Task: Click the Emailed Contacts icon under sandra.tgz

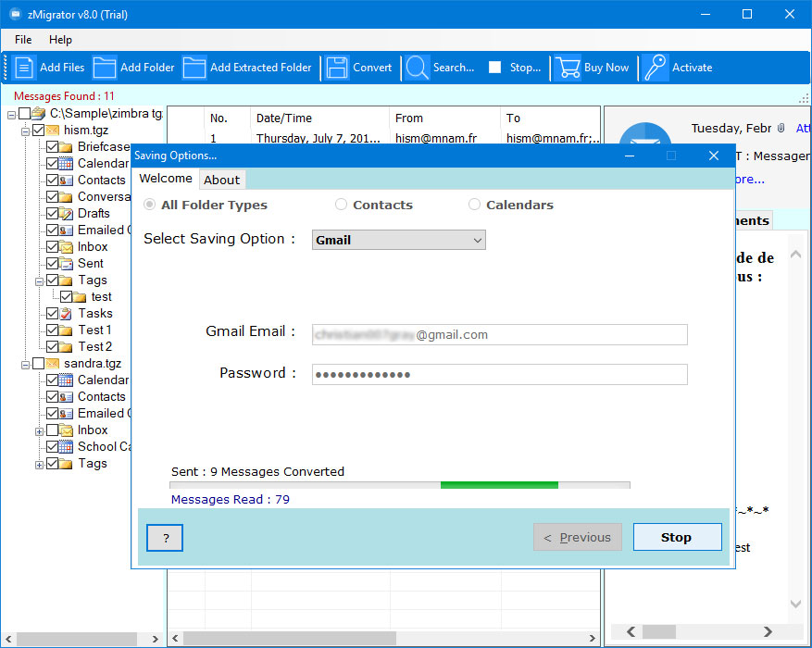Action: pos(66,414)
